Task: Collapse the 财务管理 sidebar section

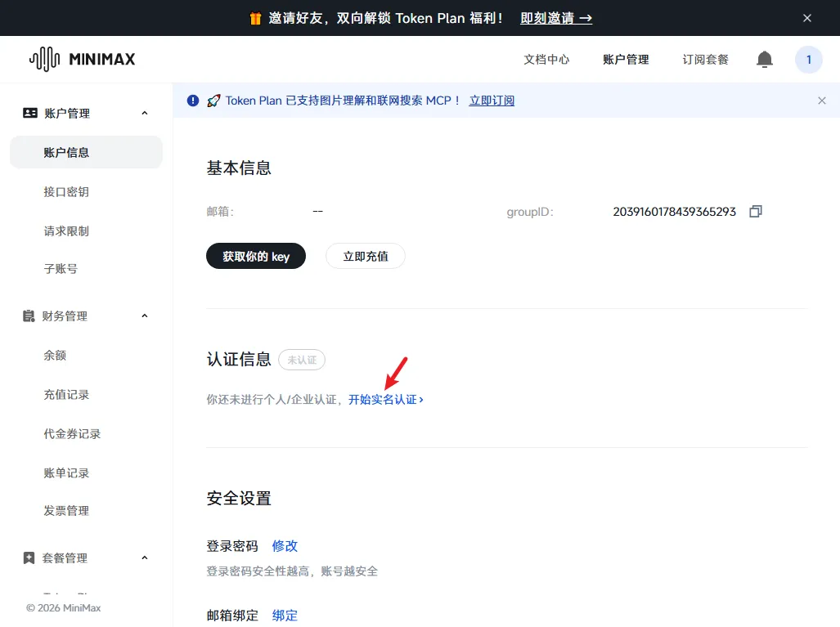Action: pos(145,316)
